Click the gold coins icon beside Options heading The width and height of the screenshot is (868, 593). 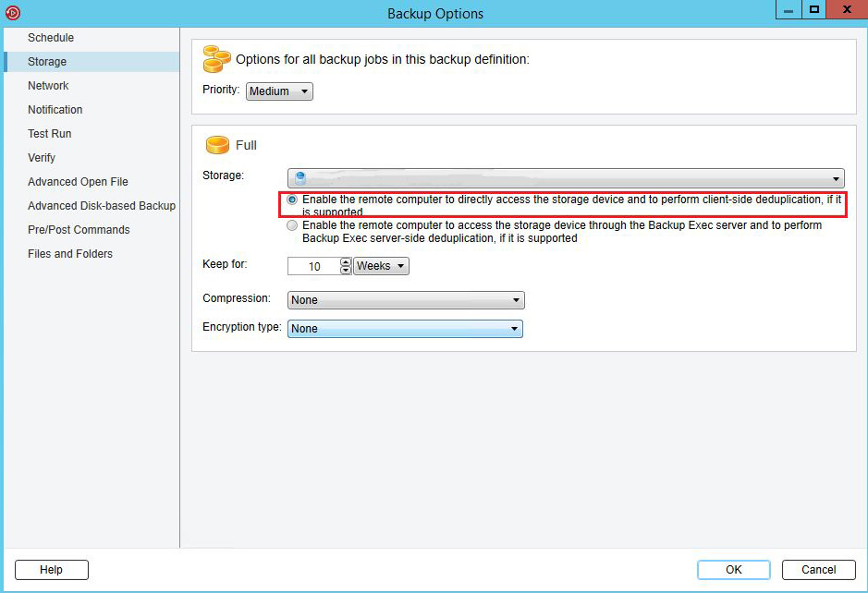[216, 59]
